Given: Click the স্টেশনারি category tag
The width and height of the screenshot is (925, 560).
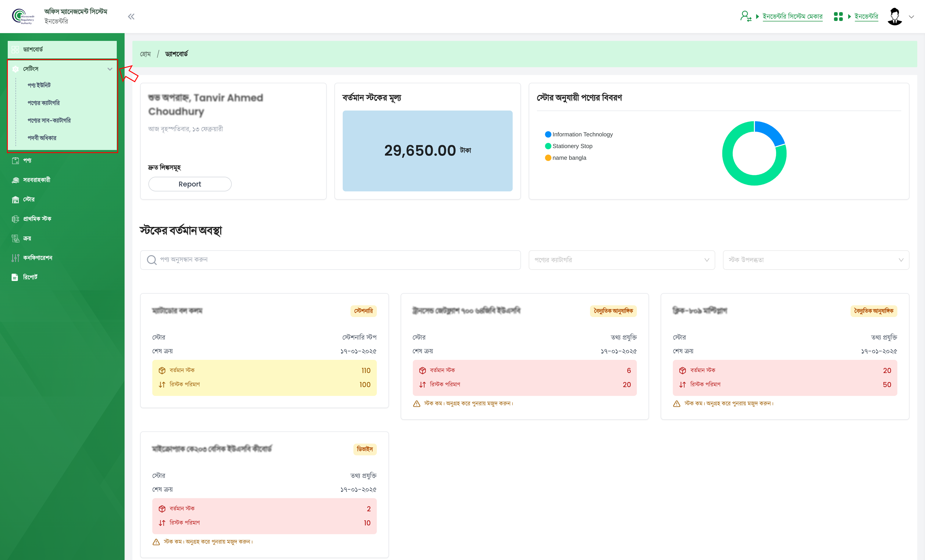Looking at the screenshot, I should point(363,311).
